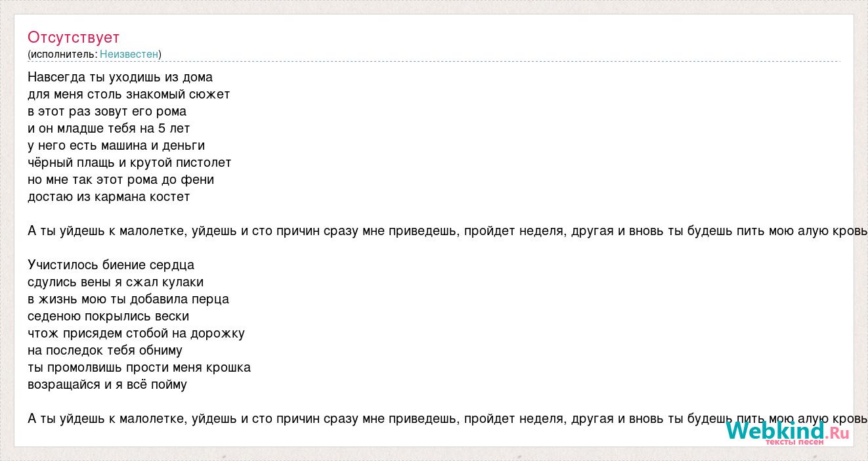Click the line "ты промолвишь прости меня крошка"
This screenshot has width=868, height=461.
[x=139, y=367]
